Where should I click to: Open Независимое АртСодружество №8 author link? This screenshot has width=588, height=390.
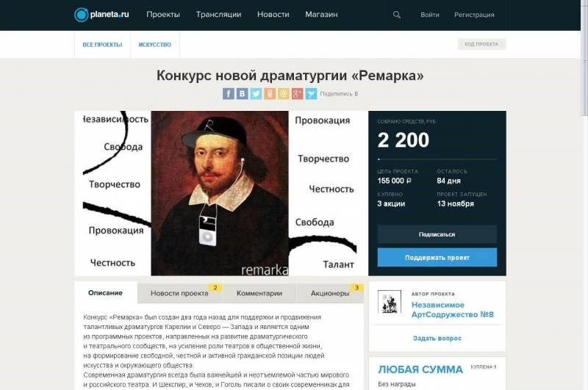click(x=452, y=310)
